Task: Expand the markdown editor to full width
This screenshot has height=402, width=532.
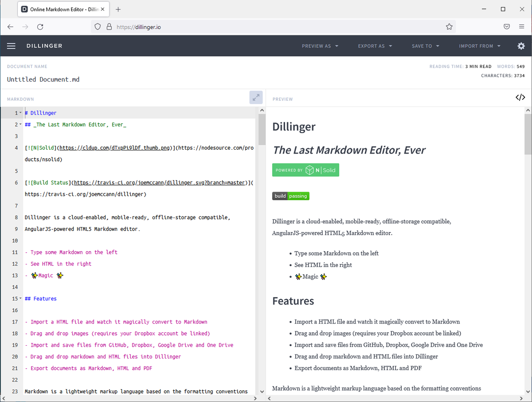Action: coord(256,98)
